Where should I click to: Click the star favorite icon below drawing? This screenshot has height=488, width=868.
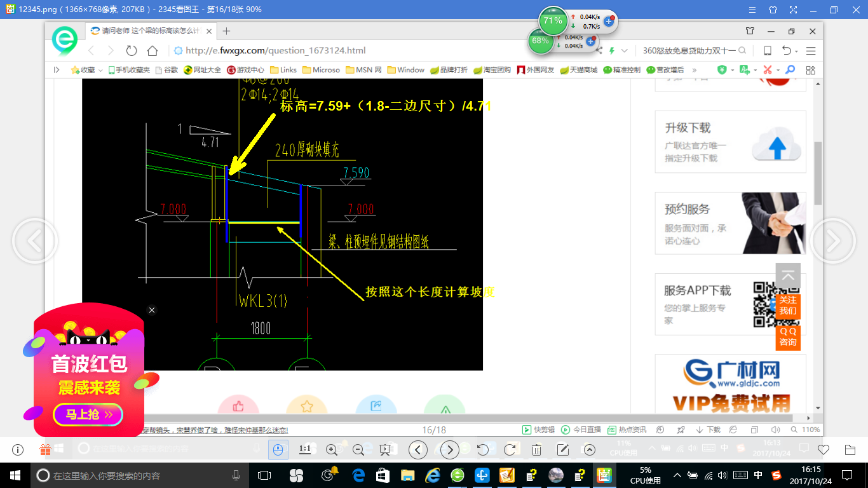click(x=307, y=405)
